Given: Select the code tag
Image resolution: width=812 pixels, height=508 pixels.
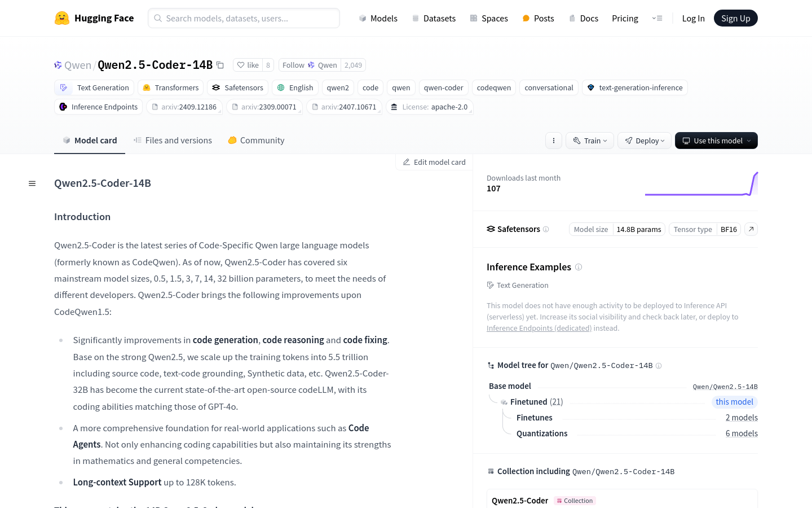Looking at the screenshot, I should [x=370, y=87].
